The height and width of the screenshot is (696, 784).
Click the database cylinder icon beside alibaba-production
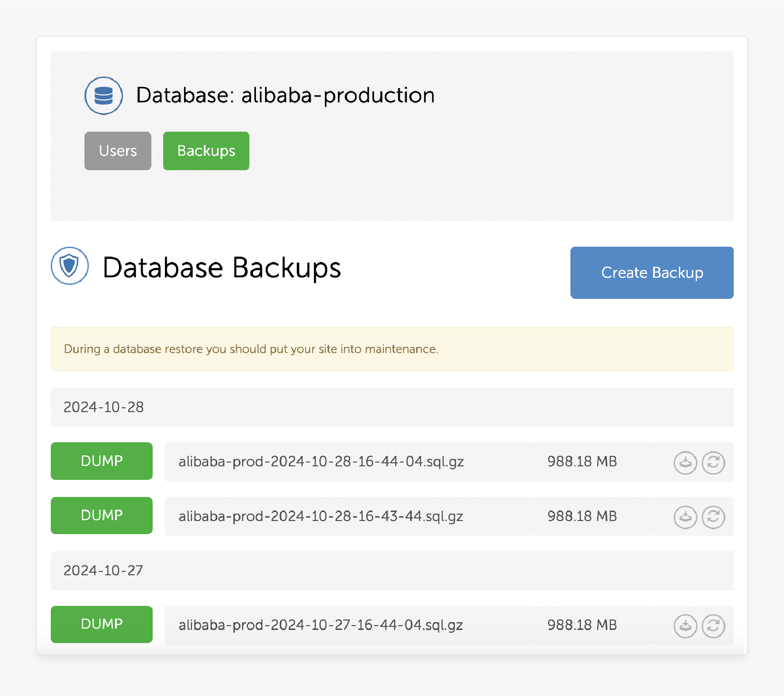coord(104,96)
